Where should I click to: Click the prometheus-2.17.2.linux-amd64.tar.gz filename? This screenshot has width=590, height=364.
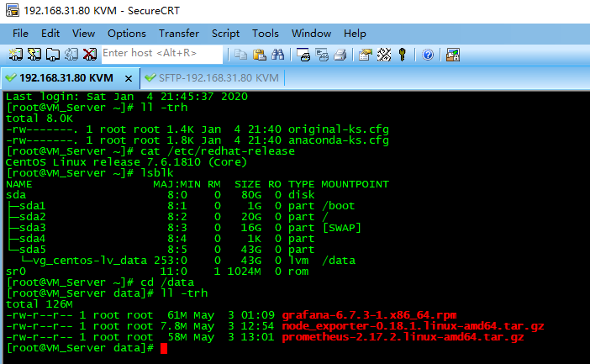tap(403, 337)
